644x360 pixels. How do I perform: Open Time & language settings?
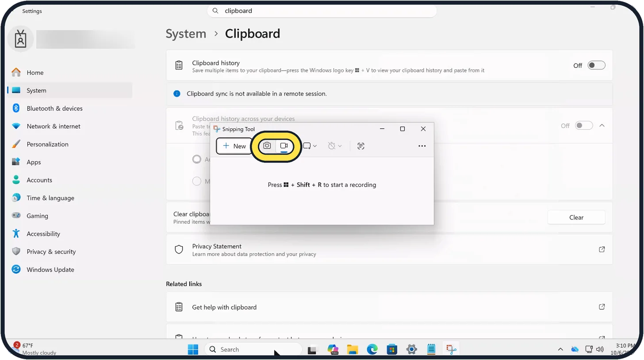[70, 198]
